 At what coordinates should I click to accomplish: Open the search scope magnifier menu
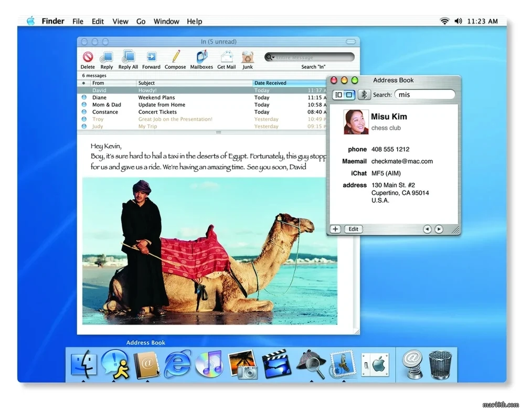(x=268, y=57)
